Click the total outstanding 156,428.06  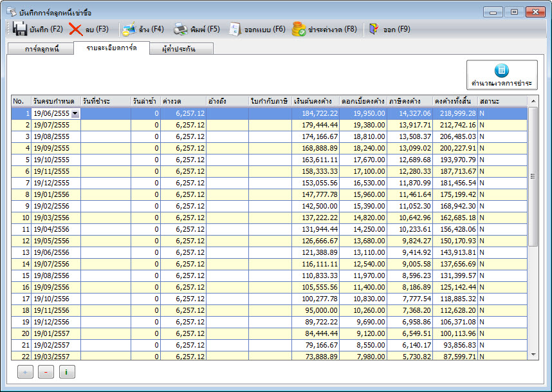[x=455, y=229]
